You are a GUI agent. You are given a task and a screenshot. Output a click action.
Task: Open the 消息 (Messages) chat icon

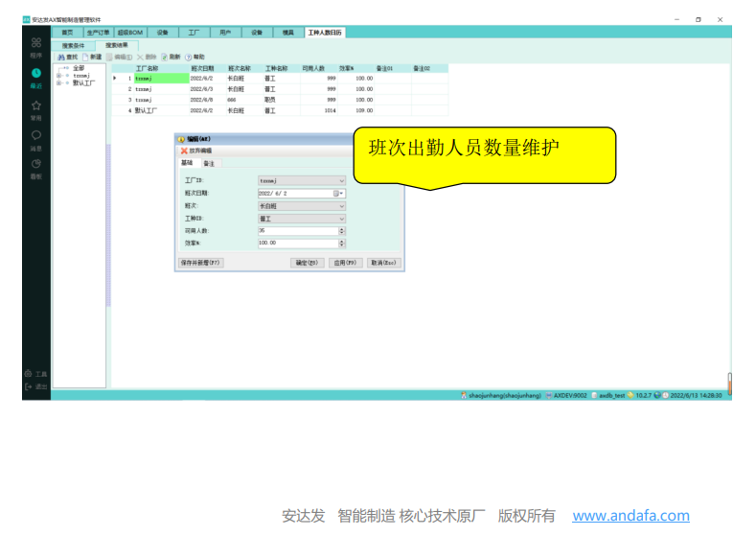pos(35,136)
